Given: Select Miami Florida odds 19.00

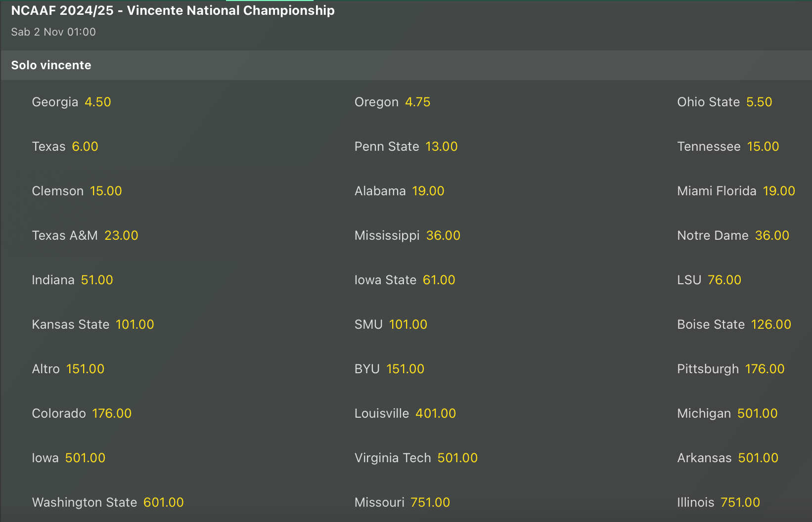Looking at the screenshot, I should (x=736, y=191).
